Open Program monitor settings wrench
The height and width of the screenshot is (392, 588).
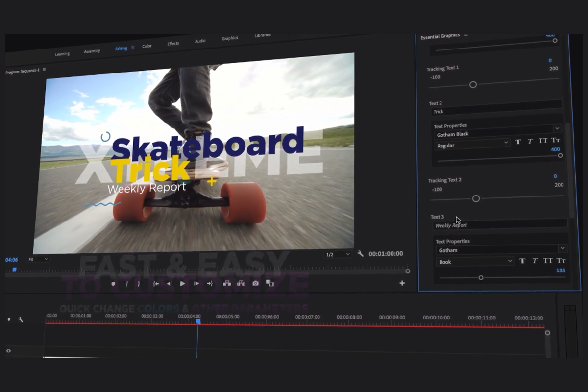pyautogui.click(x=361, y=254)
